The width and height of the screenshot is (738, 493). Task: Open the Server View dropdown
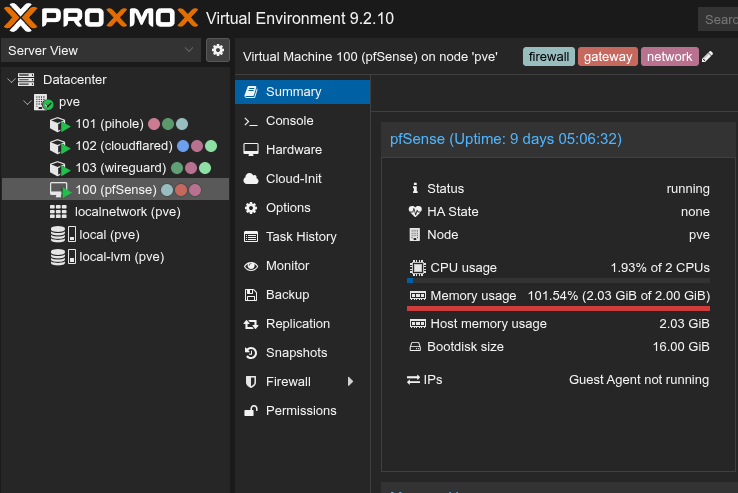tap(101, 50)
